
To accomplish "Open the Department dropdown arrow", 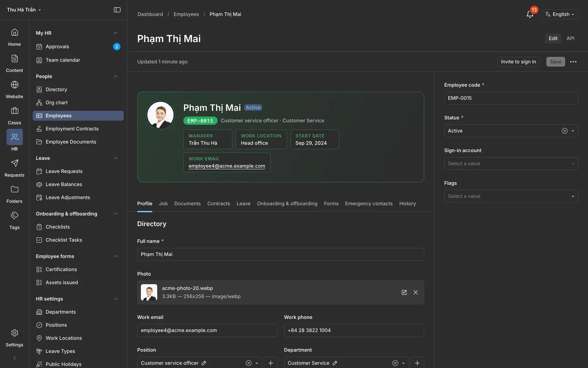I will pyautogui.click(x=403, y=363).
